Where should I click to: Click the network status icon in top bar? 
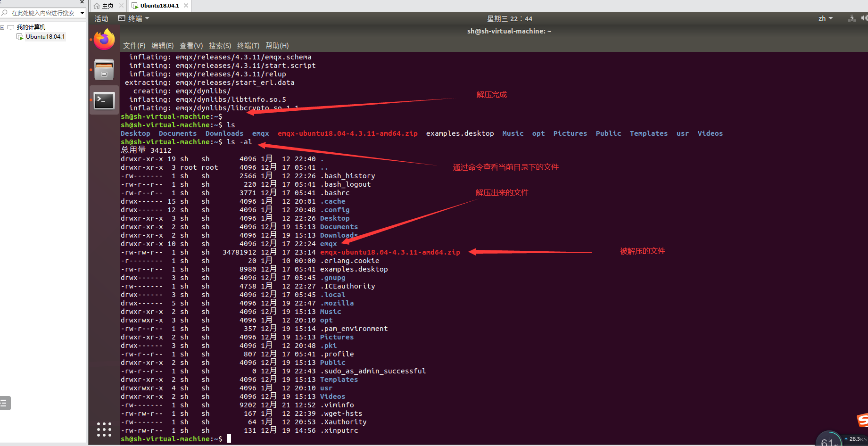(851, 19)
